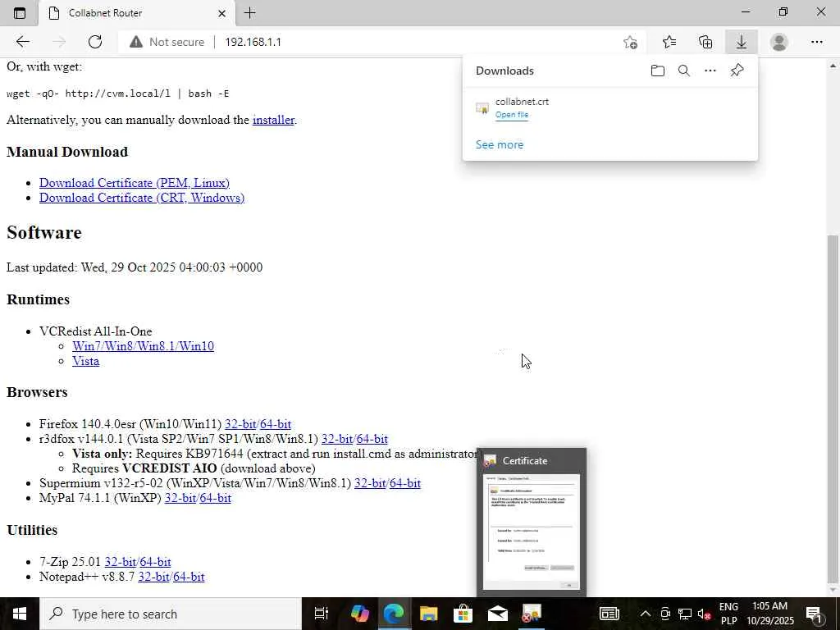The image size is (840, 630).
Task: Download Certificate (CRT, Windows) link
Action: click(142, 198)
